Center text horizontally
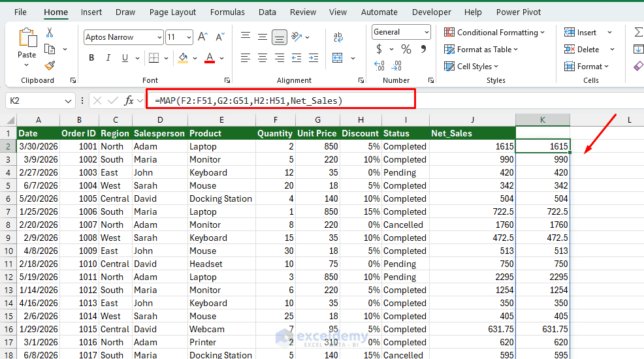The image size is (644, 359). point(263,58)
